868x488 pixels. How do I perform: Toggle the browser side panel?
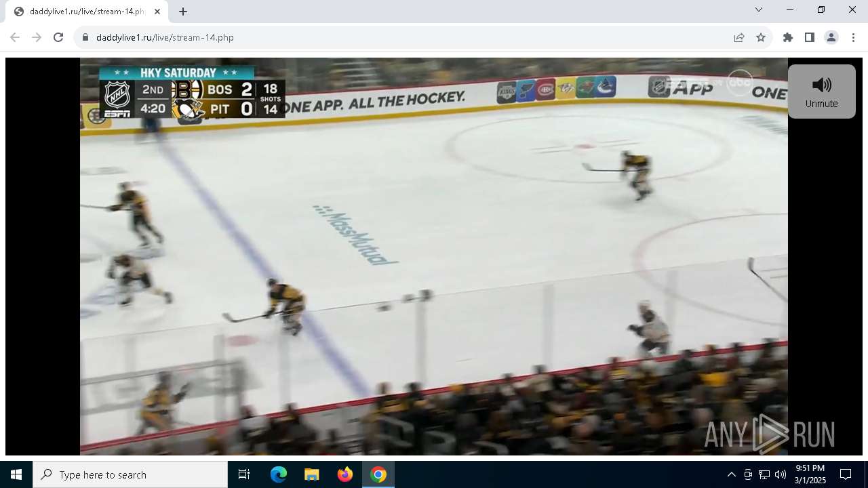point(810,37)
